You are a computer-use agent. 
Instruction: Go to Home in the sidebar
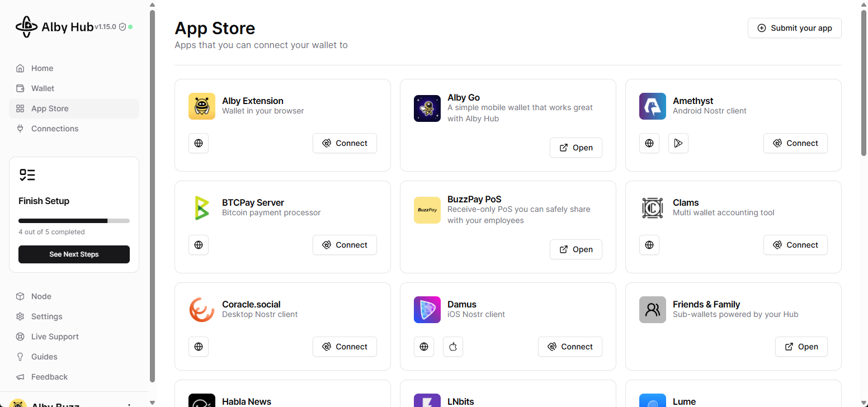[74, 68]
